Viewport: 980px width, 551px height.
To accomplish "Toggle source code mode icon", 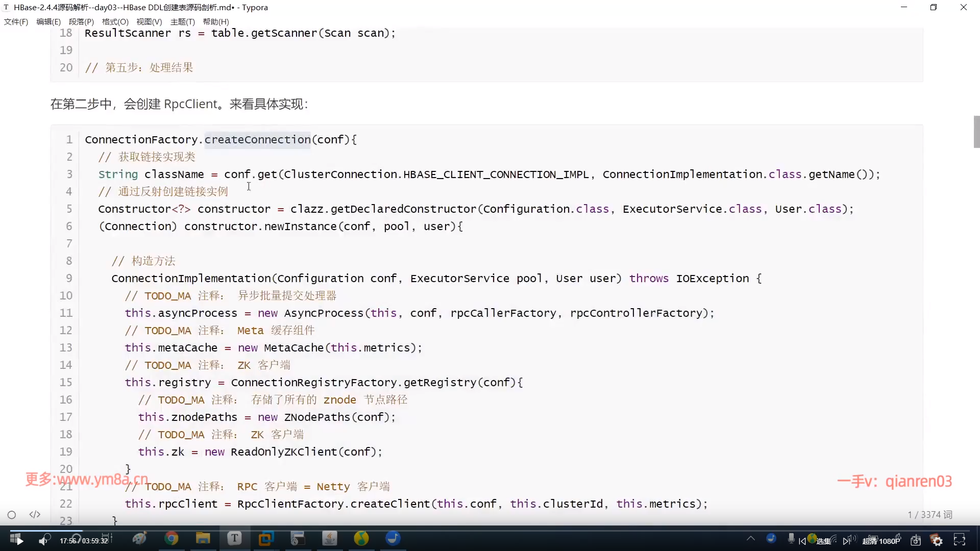I will [35, 515].
